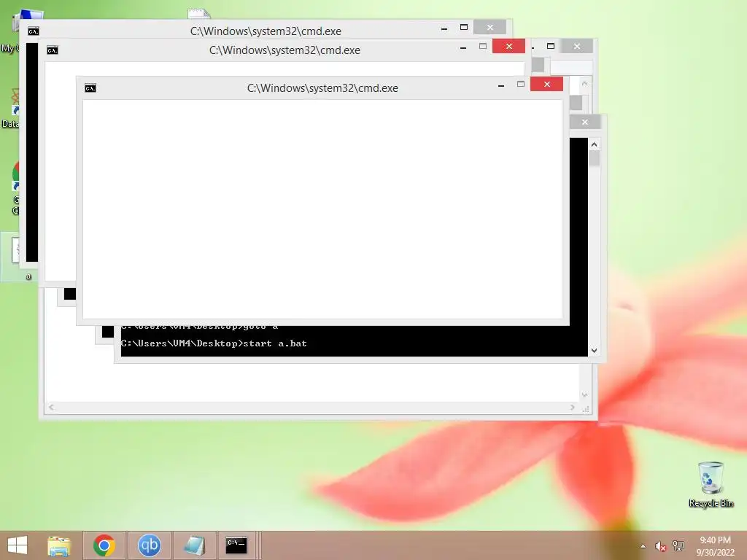The width and height of the screenshot is (747, 560).
Task: Maximize the frontmost cmd.exe window
Action: click(x=521, y=85)
